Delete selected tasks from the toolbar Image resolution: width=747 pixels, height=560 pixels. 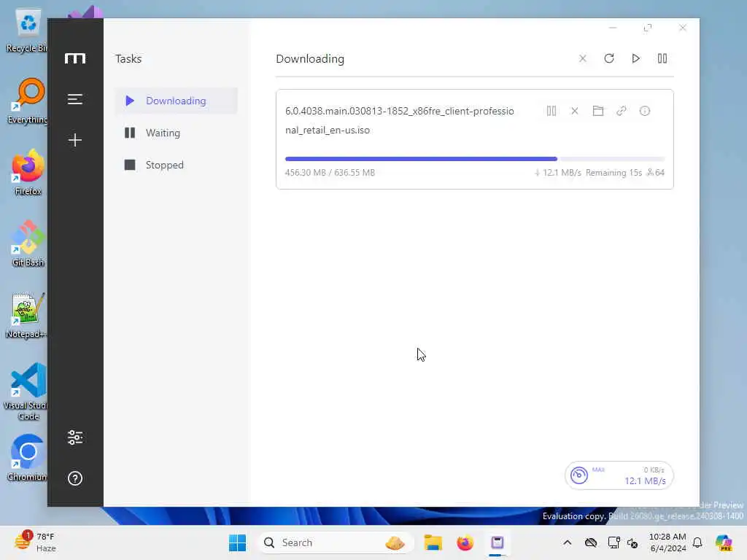click(x=583, y=58)
